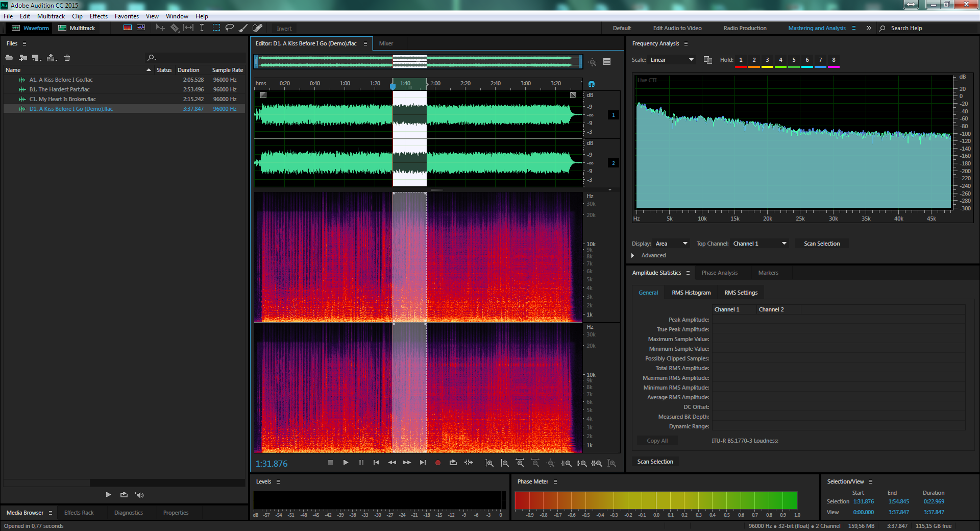Switch to the Effects Rack tab
This screenshot has height=531, width=980.
(79, 513)
